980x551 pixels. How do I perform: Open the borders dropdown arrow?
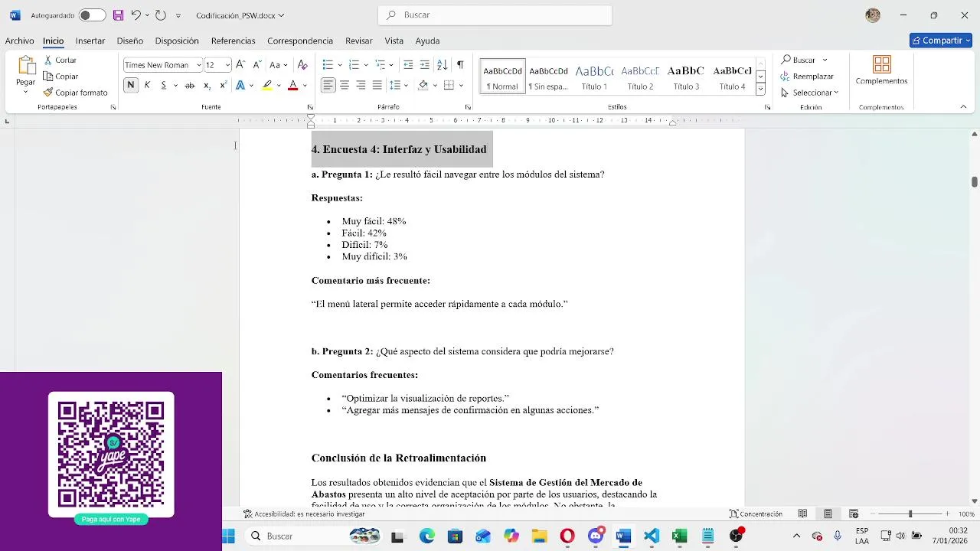pos(462,85)
